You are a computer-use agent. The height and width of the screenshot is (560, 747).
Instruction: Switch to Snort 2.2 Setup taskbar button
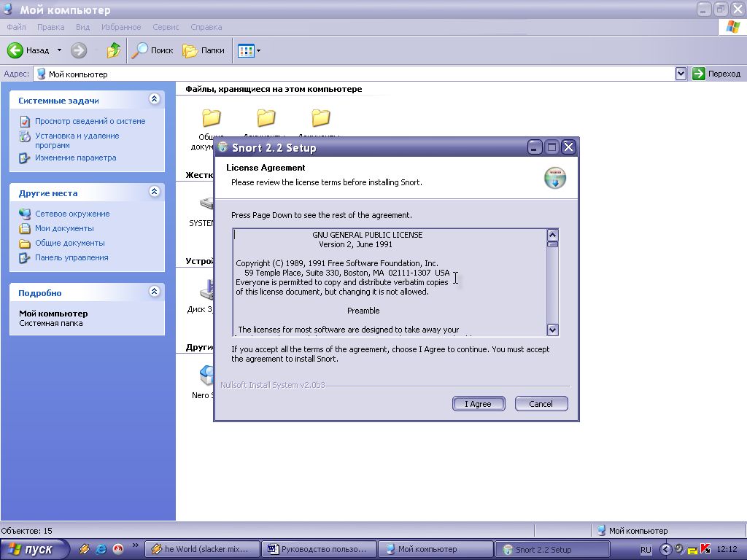[553, 549]
